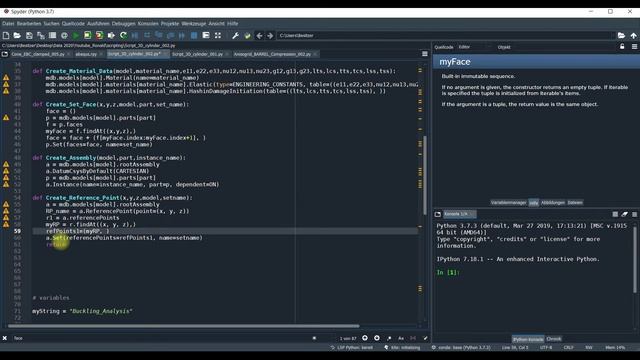Maximize the current pane
The width and height of the screenshot is (640, 360).
pyautogui.click(x=206, y=36)
